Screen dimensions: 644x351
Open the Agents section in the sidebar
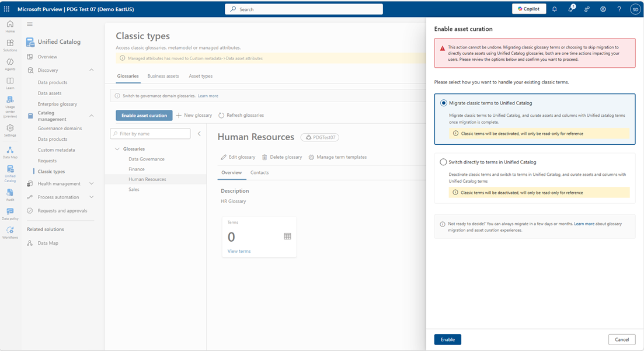(x=9, y=64)
